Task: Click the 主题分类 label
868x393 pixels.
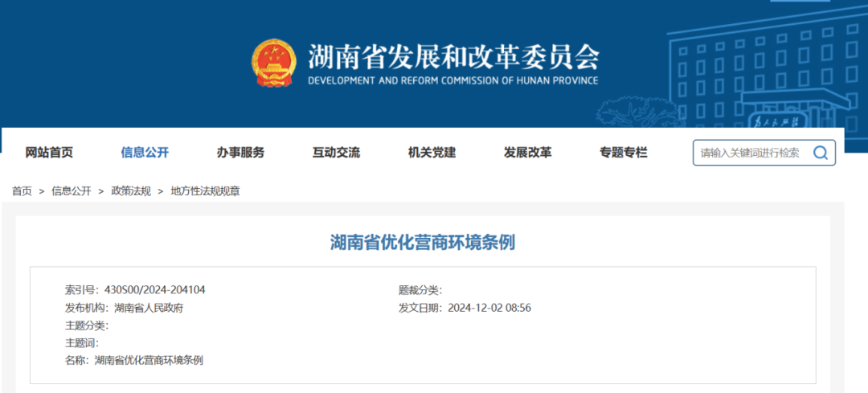Action: (x=87, y=326)
